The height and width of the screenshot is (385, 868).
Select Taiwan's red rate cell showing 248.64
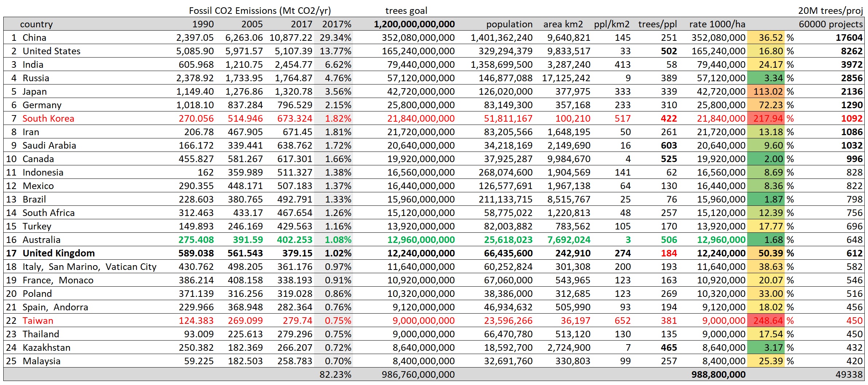[x=766, y=321]
